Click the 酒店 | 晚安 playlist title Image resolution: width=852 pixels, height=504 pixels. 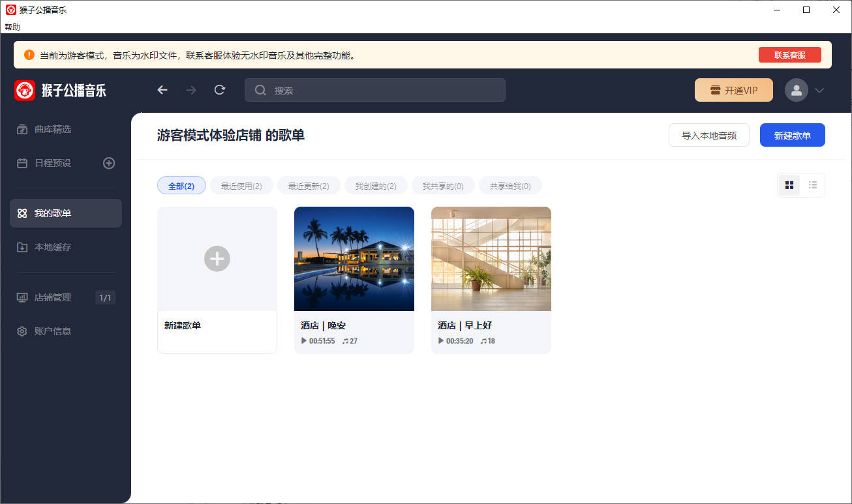pos(324,325)
